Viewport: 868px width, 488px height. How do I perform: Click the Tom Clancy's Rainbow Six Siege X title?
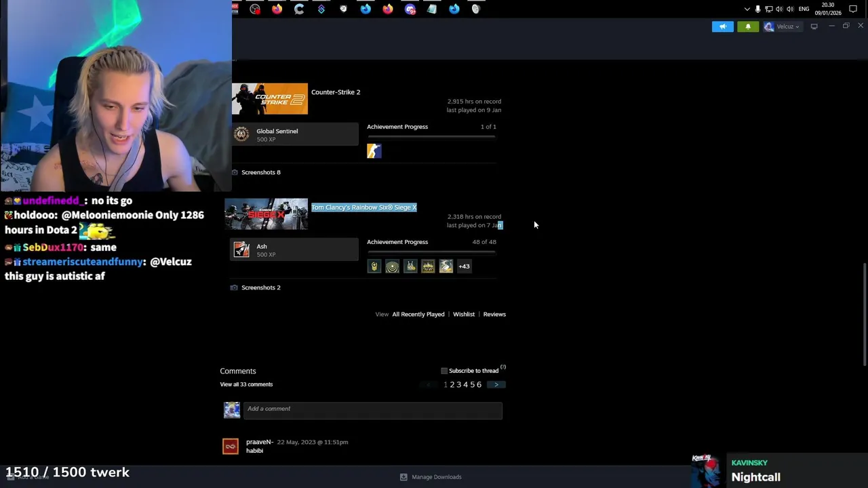pos(364,207)
